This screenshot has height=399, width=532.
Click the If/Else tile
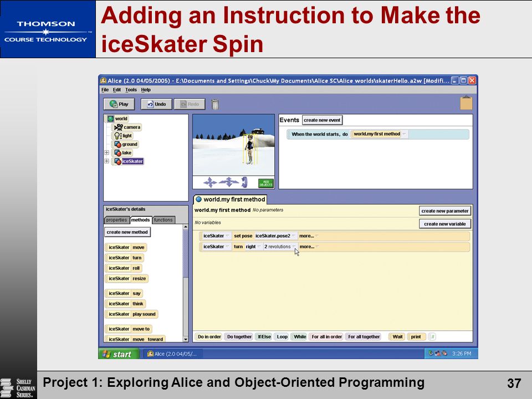point(264,336)
